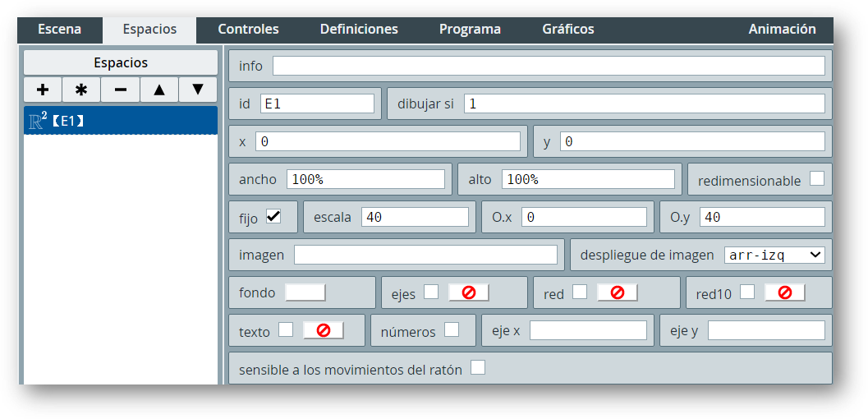Open the fondo color swatch

pos(305,292)
